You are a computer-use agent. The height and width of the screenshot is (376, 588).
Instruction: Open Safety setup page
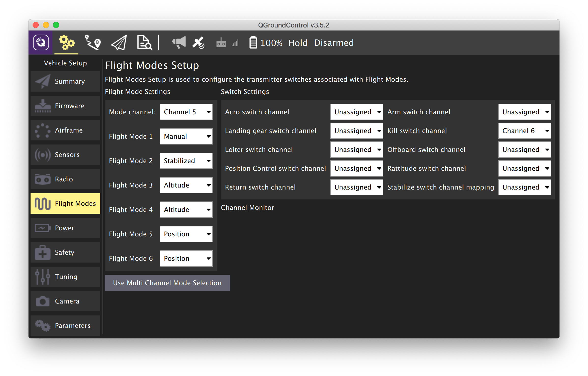65,252
